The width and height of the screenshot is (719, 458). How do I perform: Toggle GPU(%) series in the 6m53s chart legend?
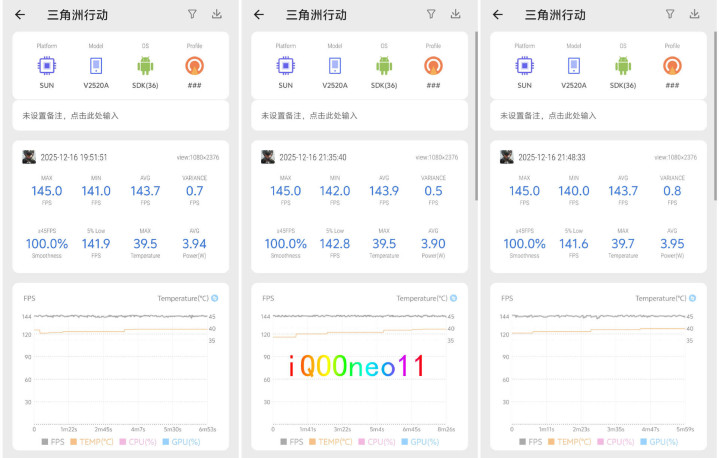[182, 442]
